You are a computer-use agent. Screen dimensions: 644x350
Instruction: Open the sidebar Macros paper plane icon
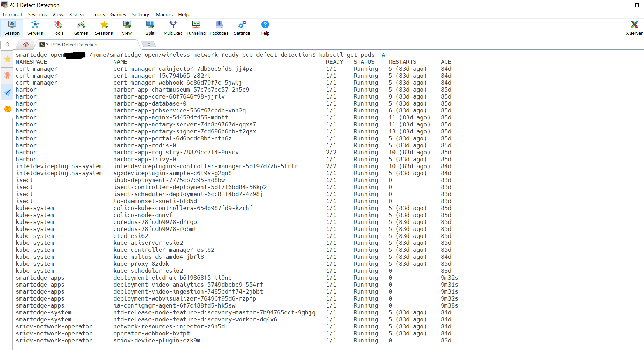coord(7,92)
